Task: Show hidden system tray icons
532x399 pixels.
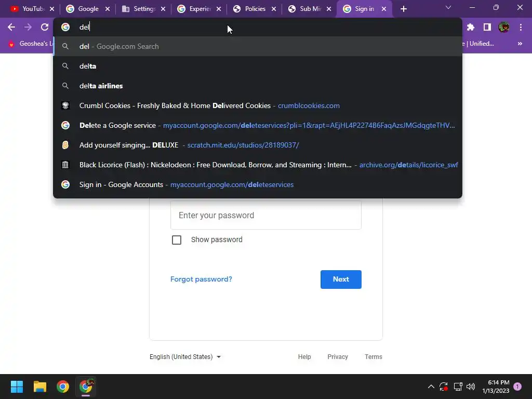Action: [x=431, y=387]
